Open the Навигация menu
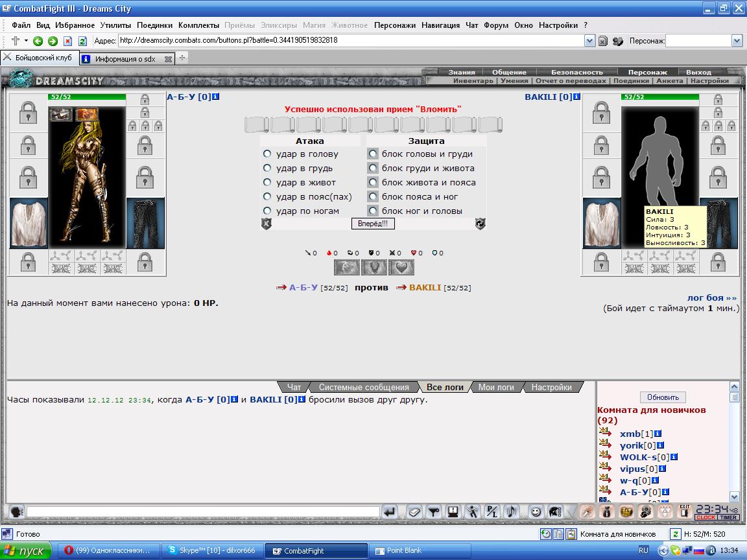The height and width of the screenshot is (560, 747). click(440, 25)
